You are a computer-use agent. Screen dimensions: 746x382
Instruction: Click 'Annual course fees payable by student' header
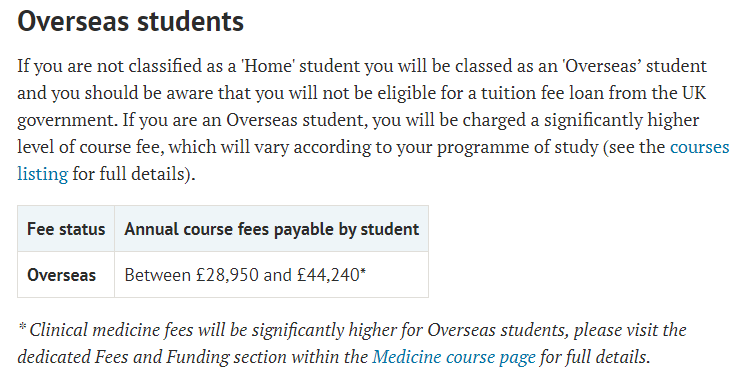pos(272,229)
